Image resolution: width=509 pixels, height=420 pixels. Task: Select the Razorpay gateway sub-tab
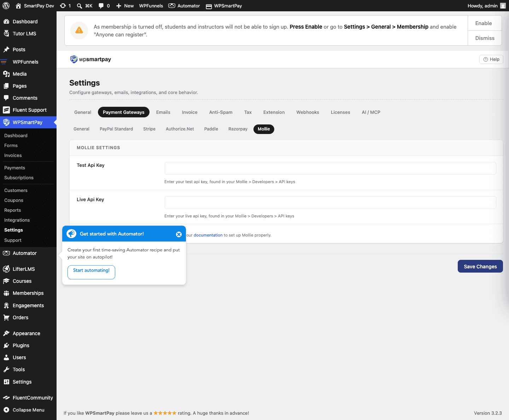[238, 129]
